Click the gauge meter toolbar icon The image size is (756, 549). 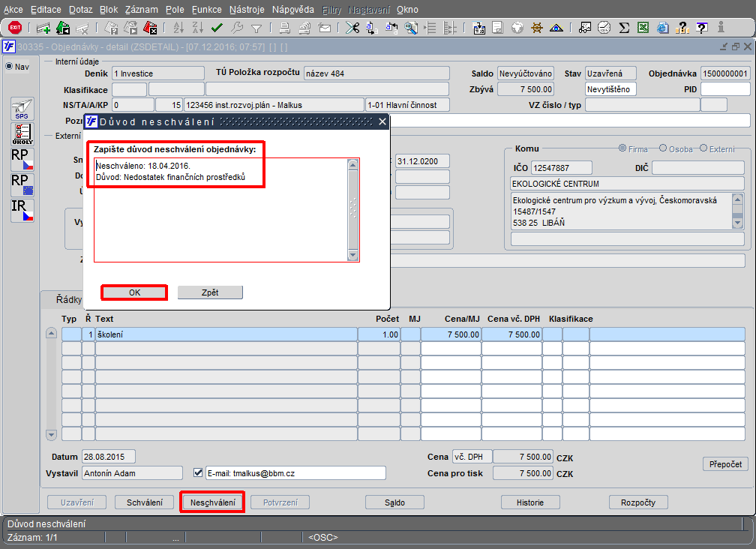click(x=604, y=28)
